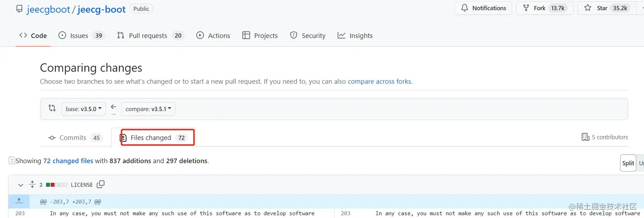Expand all lines of LICENSE diff
This screenshot has width=644, height=218.
(x=32, y=184)
